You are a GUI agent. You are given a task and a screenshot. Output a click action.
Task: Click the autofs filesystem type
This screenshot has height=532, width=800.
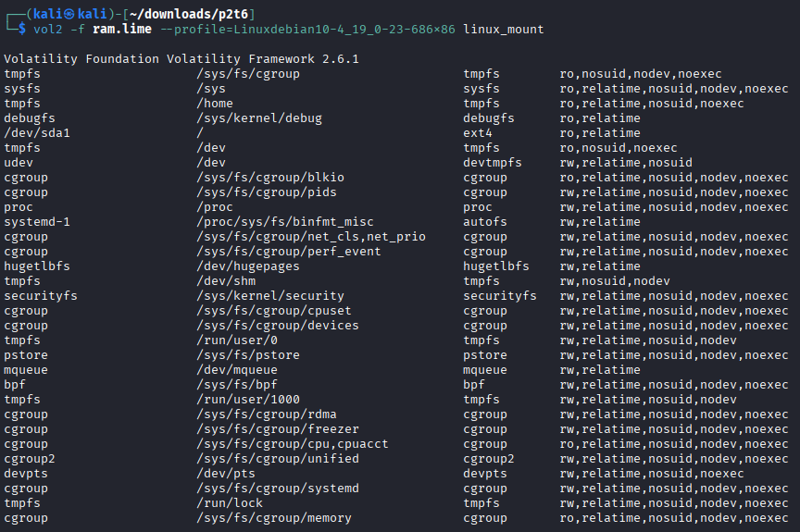pyautogui.click(x=485, y=221)
